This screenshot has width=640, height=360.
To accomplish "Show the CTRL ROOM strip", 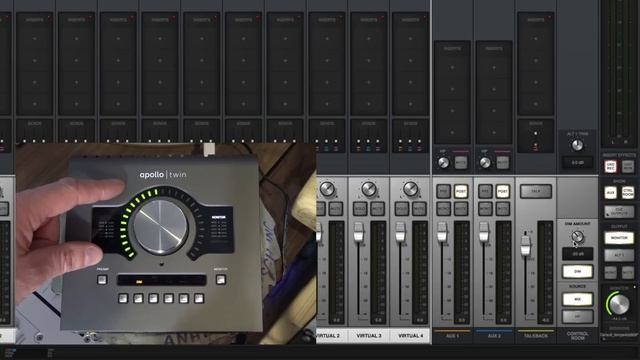I will (x=628, y=192).
